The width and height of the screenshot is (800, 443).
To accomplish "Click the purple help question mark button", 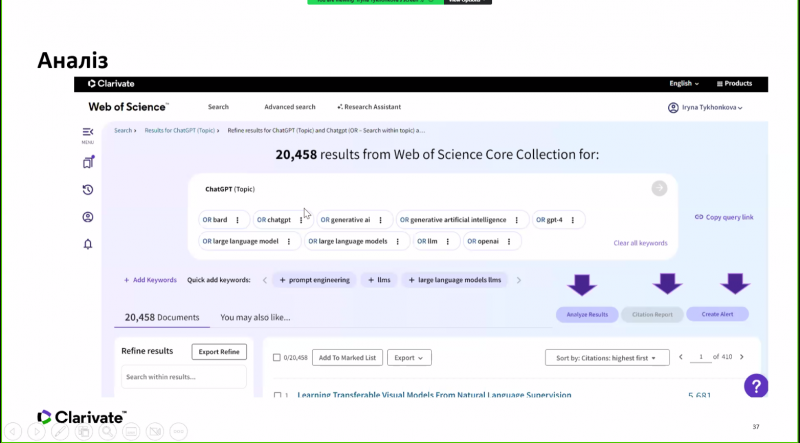I will pyautogui.click(x=756, y=386).
